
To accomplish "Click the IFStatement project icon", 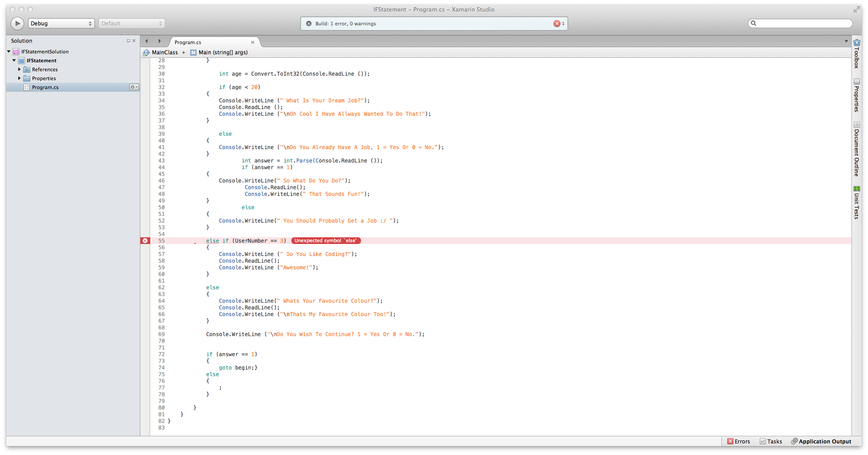I will [21, 61].
